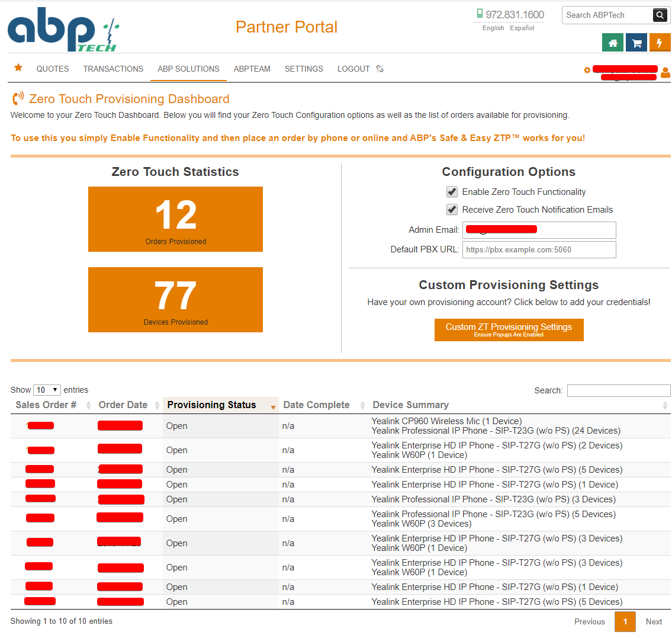Viewport: 672px width, 638px height.
Task: Click the 12 Orders Provisioned tile
Action: 175,219
